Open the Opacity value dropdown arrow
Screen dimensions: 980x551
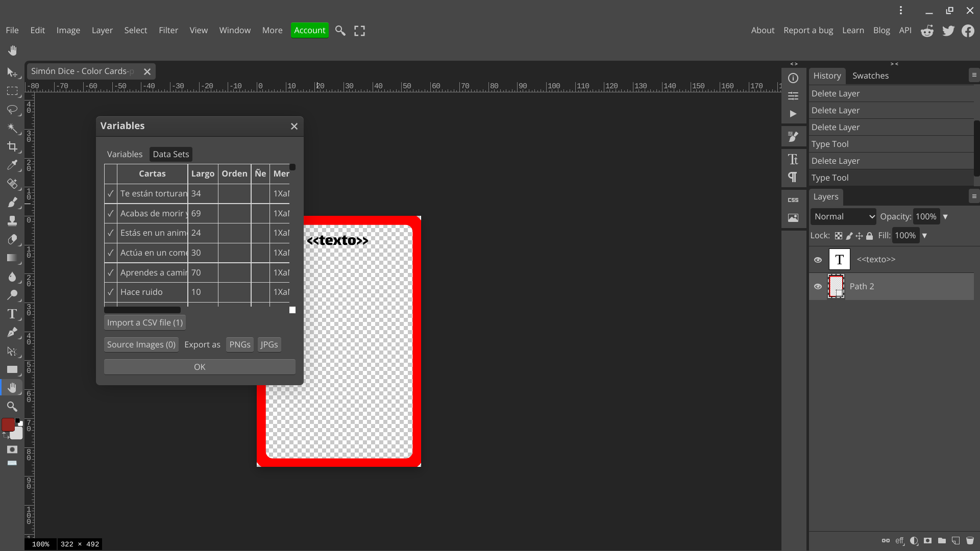point(945,216)
